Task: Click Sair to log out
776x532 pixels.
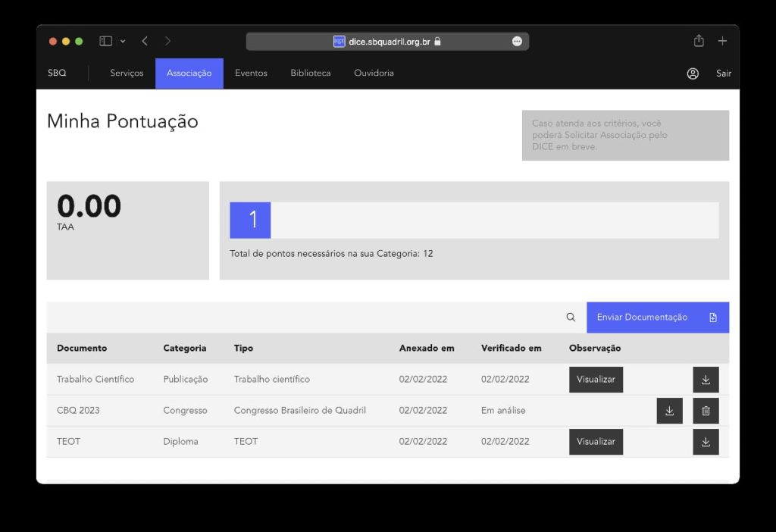Action: pyautogui.click(x=723, y=74)
